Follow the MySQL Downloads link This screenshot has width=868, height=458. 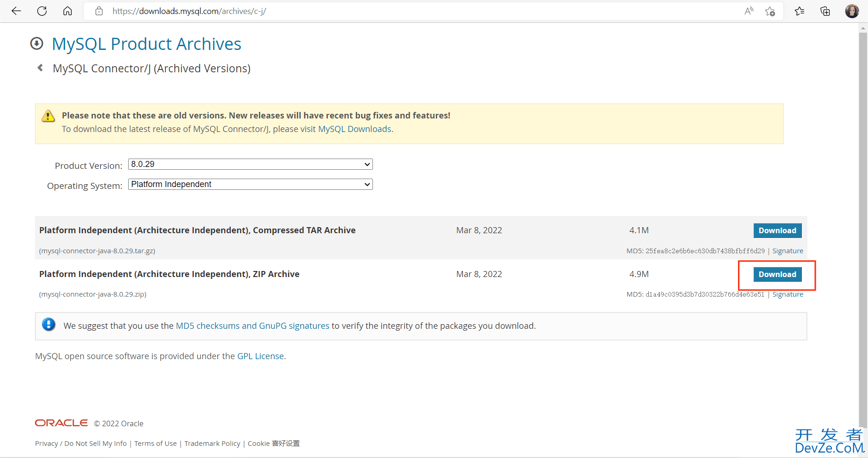[x=354, y=129]
